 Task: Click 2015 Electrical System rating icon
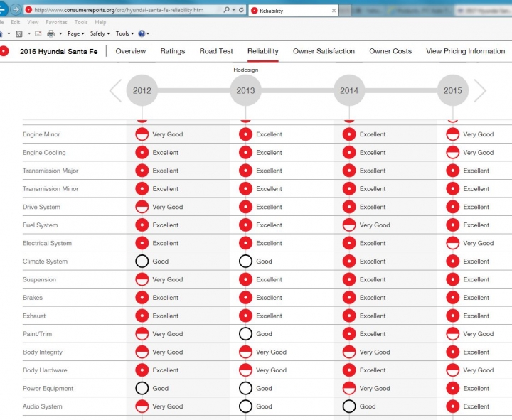(x=453, y=243)
